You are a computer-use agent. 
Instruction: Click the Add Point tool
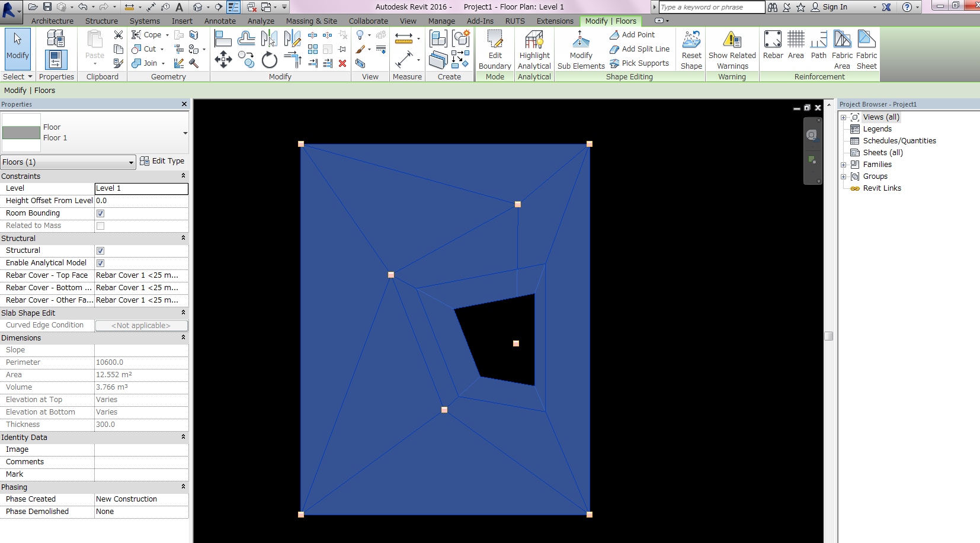(632, 35)
